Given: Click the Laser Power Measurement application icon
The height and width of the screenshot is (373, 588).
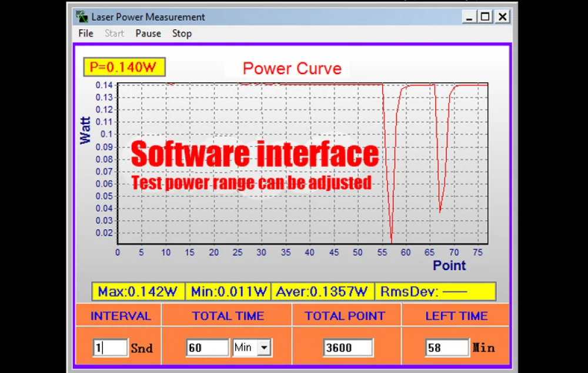Looking at the screenshot, I should click(82, 16).
